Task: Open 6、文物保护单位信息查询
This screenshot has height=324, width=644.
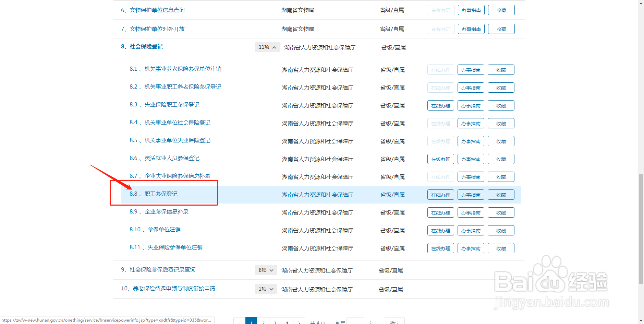Action: click(153, 10)
